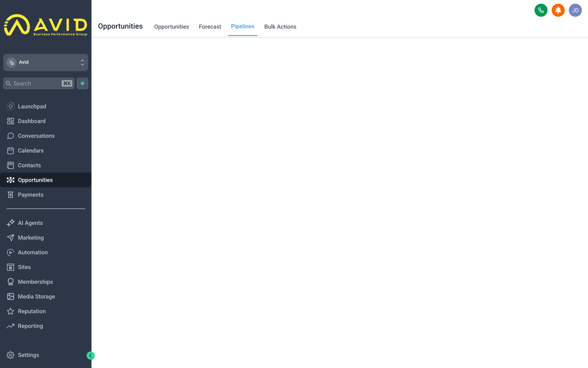This screenshot has height=368, width=588.
Task: Click the AVID Business Performance Group logo
Action: point(46,25)
